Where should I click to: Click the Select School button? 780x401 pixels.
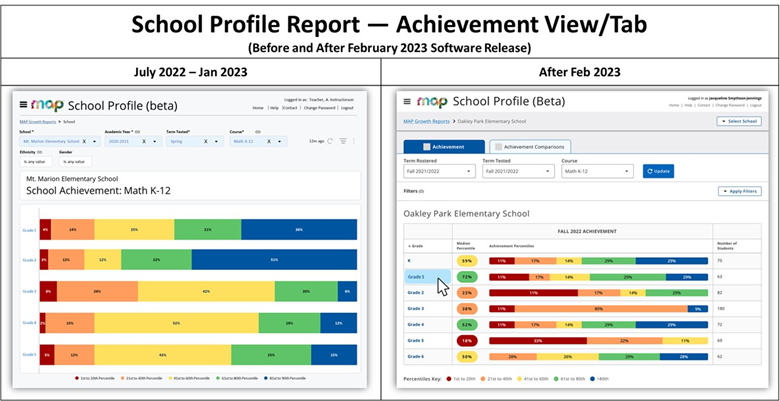[x=738, y=121]
